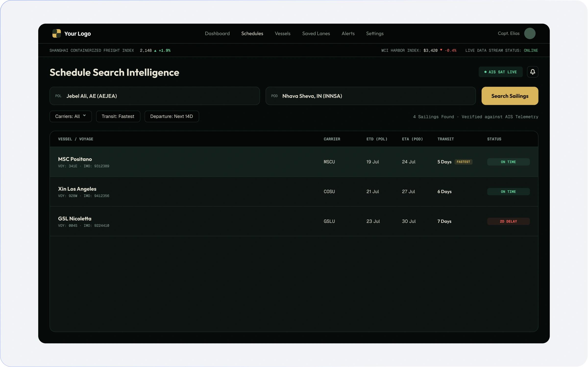
Task: Sort by the ETD (POL) column header
Action: [x=377, y=139]
